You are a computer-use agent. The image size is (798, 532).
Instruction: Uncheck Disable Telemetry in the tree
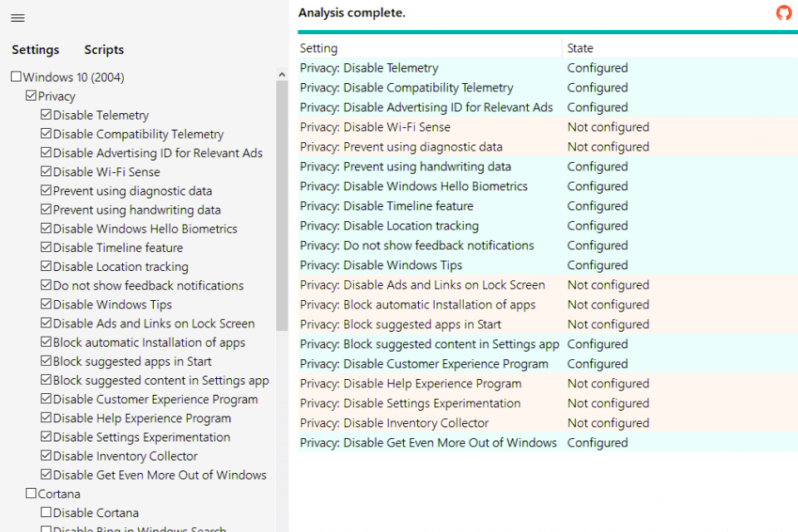[47, 115]
